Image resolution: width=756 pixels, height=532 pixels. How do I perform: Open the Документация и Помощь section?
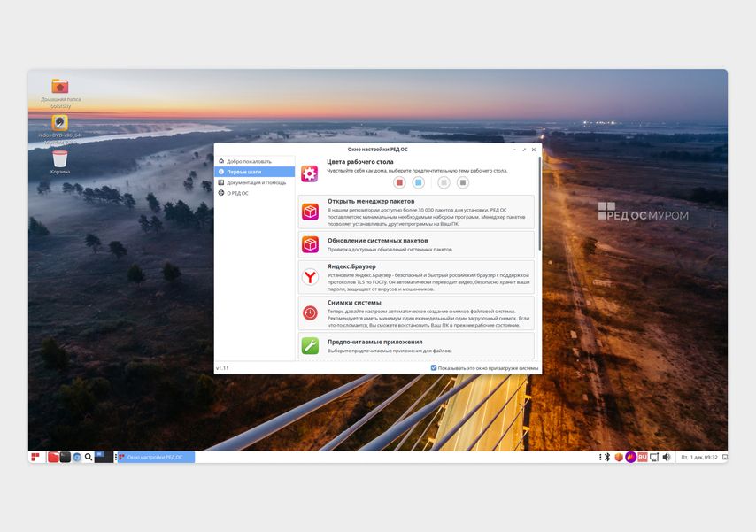[x=255, y=182]
